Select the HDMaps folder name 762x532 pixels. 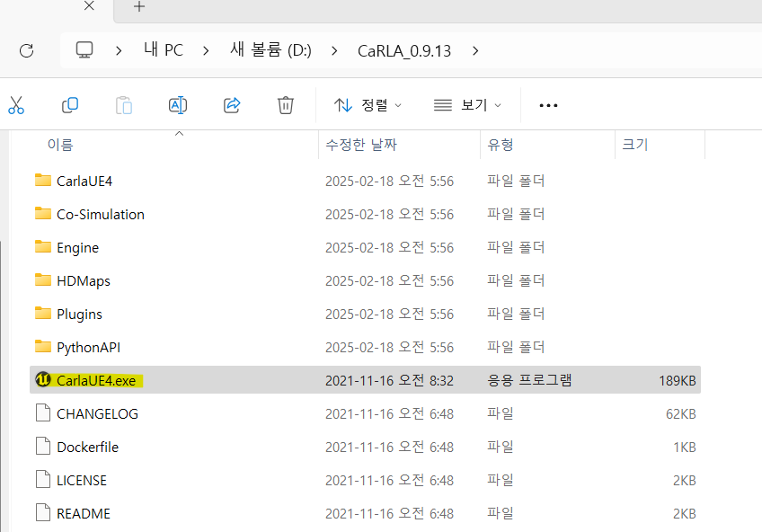click(x=84, y=281)
